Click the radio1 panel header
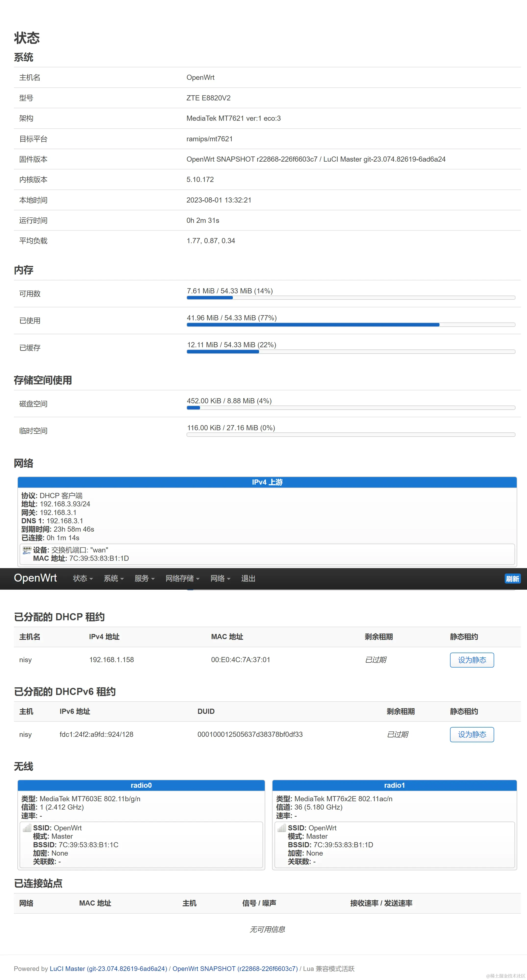Image resolution: width=527 pixels, height=980 pixels. point(394,785)
